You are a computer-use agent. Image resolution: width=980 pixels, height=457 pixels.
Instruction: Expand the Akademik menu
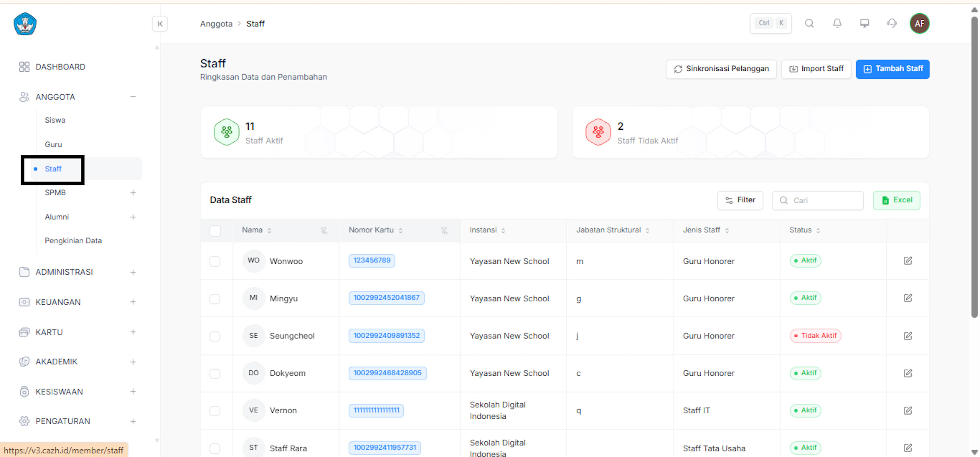tap(133, 362)
